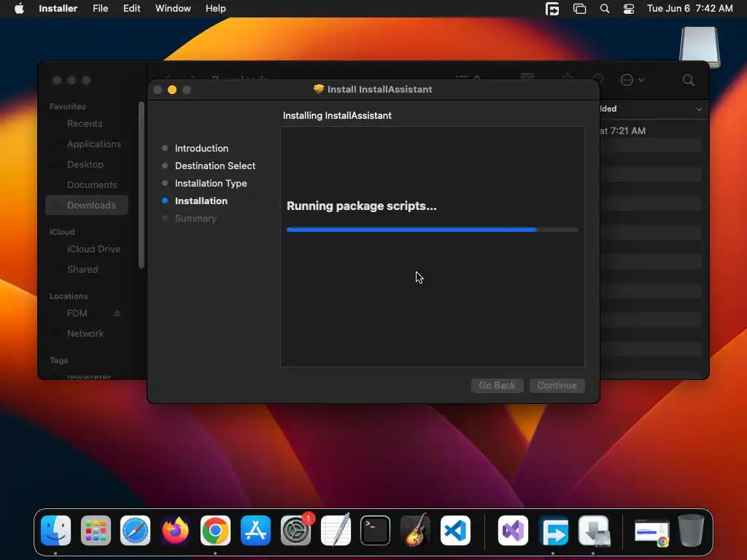Screen dimensions: 747x560
Task: Open Applications in Finder sidebar
Action: coord(94,144)
